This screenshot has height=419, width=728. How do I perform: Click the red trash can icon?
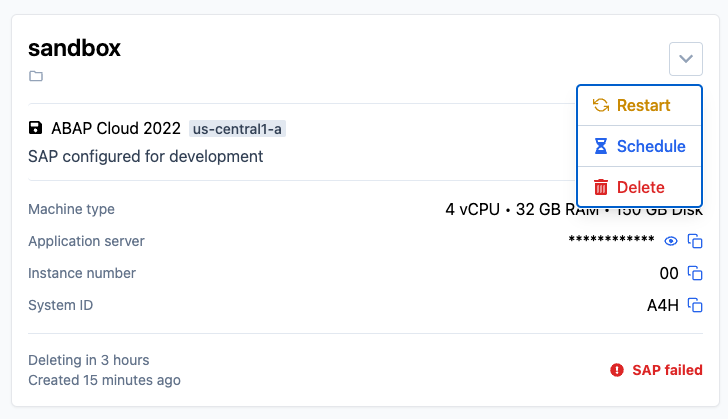[601, 187]
